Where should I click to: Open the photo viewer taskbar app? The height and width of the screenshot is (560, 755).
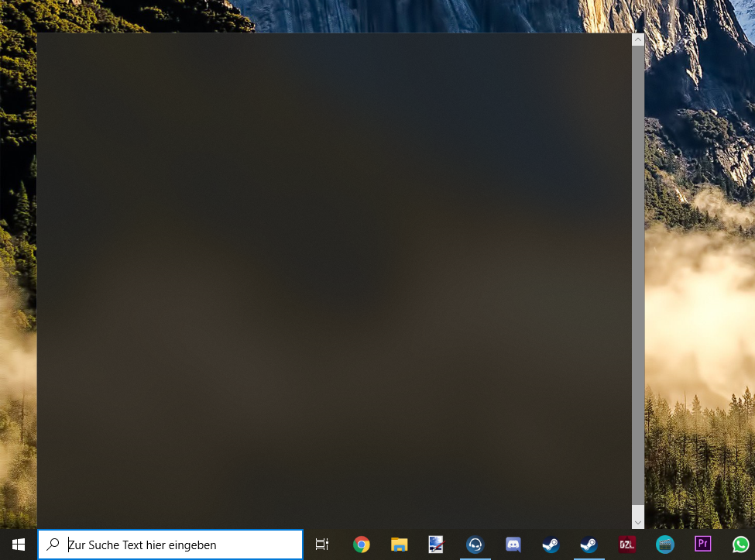[436, 545]
